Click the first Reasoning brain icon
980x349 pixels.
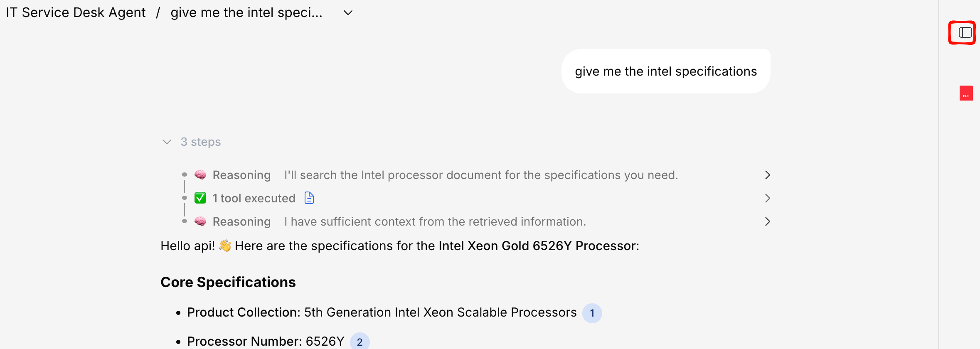(x=200, y=175)
